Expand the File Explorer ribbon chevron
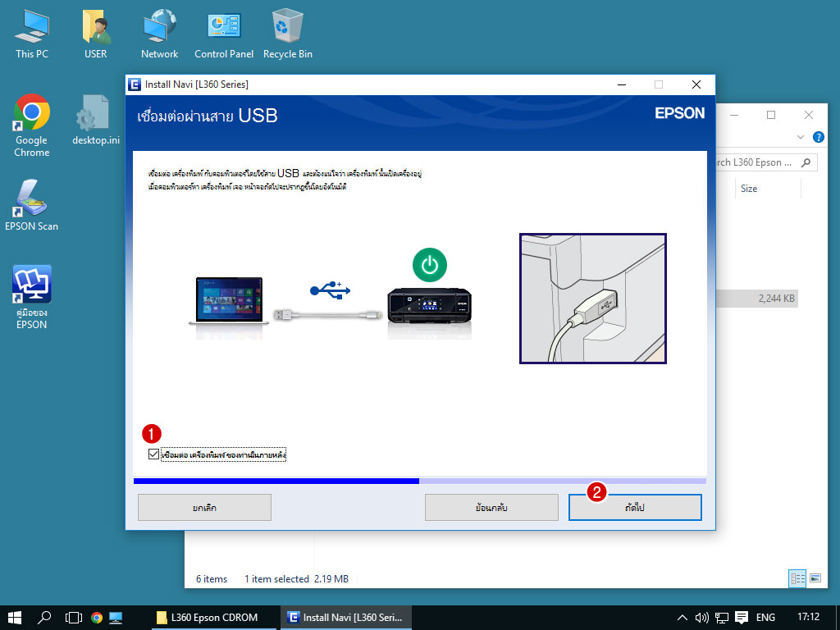840x630 pixels. click(801, 137)
